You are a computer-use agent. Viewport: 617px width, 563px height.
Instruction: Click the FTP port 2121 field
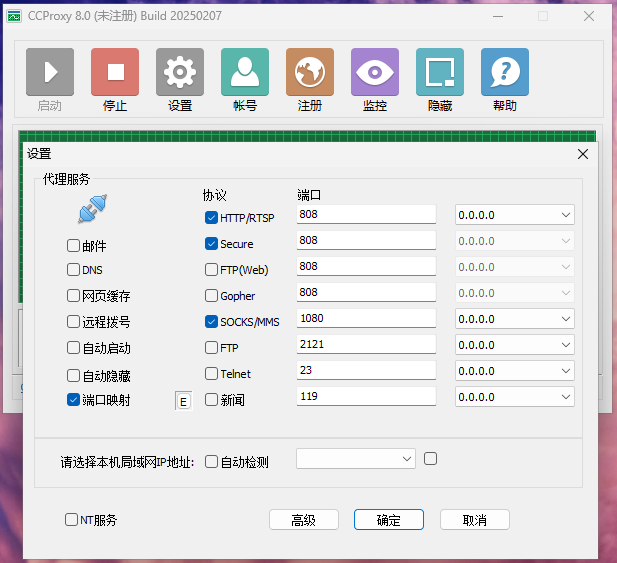tap(366, 344)
